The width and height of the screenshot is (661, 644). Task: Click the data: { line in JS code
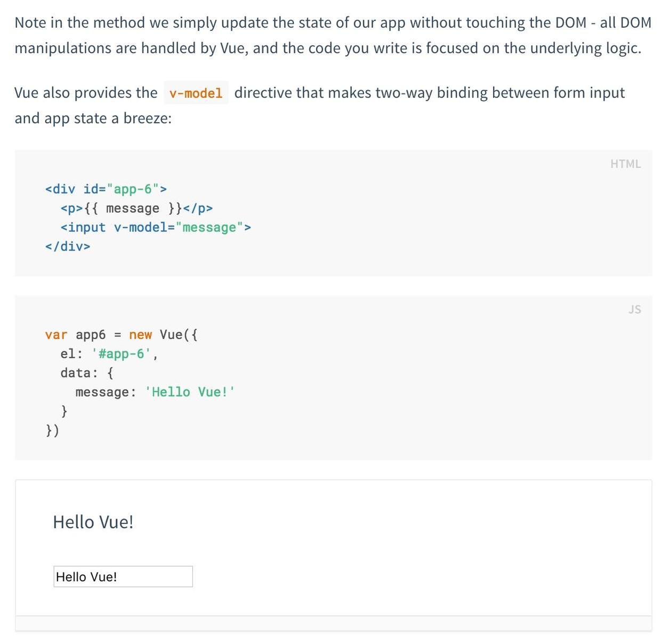pos(86,373)
